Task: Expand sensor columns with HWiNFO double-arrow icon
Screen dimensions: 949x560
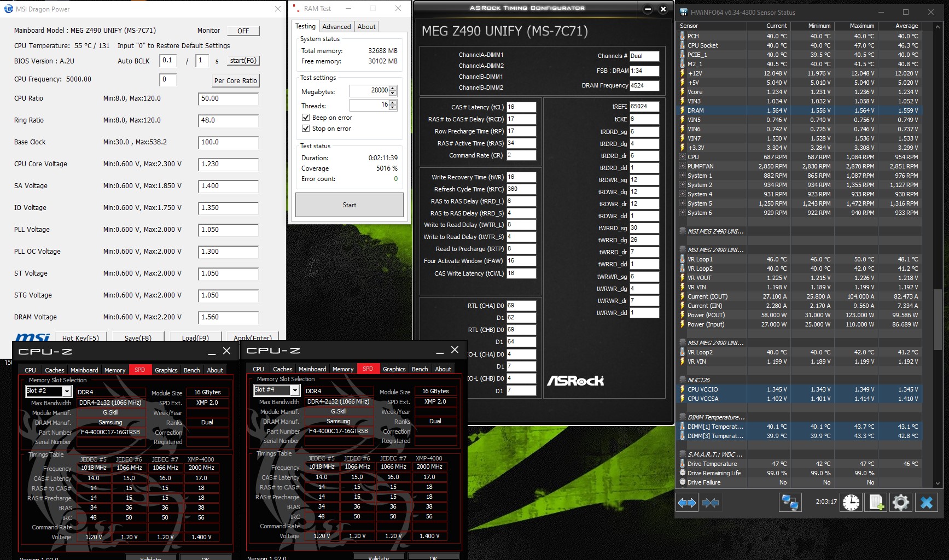Action: (687, 502)
